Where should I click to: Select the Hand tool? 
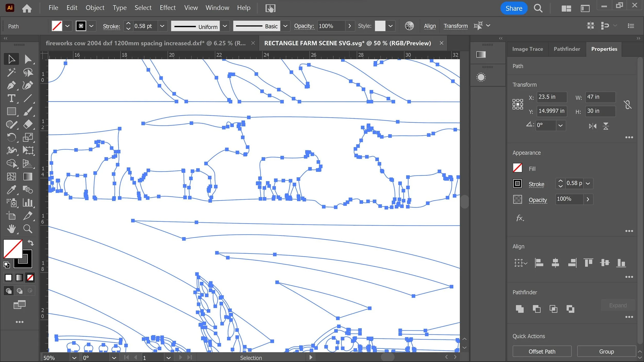coord(11,229)
